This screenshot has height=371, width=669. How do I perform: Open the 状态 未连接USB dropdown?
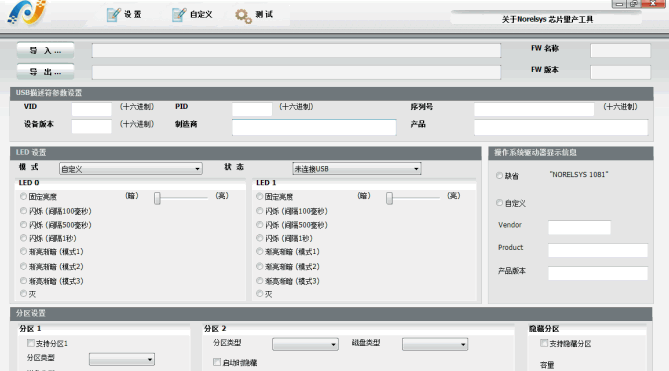tap(357, 168)
